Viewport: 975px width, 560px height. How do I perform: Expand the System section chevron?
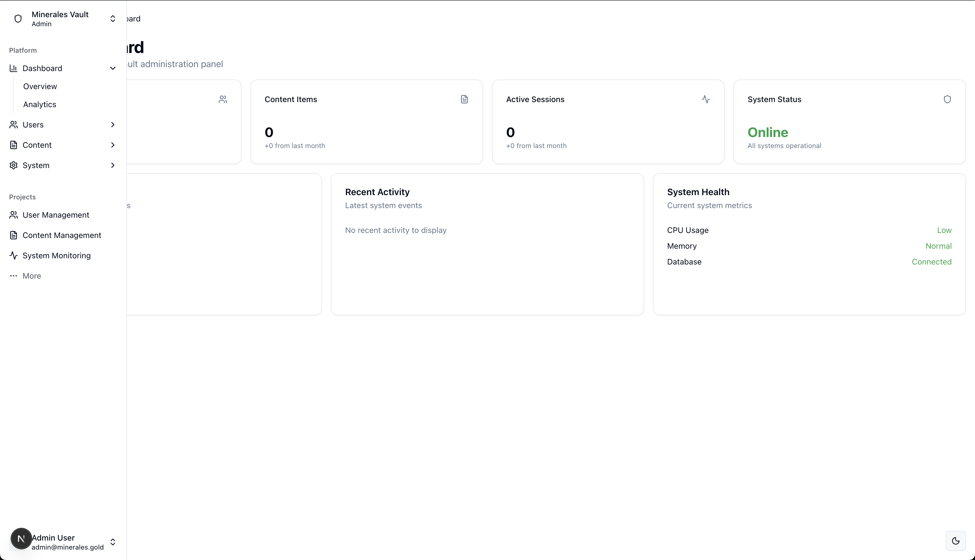(x=113, y=166)
